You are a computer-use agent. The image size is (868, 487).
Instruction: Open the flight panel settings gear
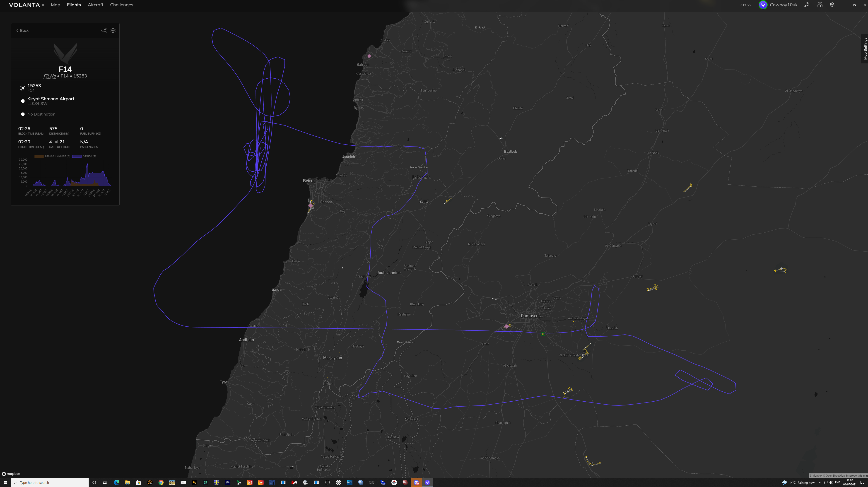point(113,30)
